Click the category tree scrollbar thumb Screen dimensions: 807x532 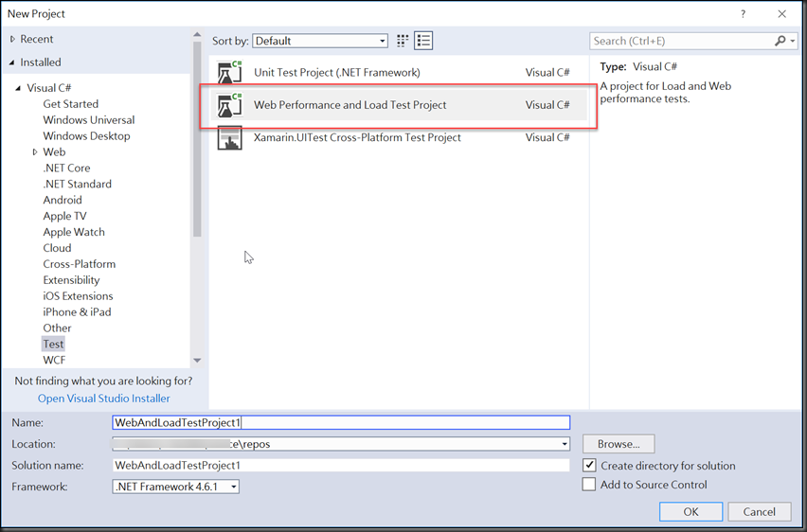[197, 139]
